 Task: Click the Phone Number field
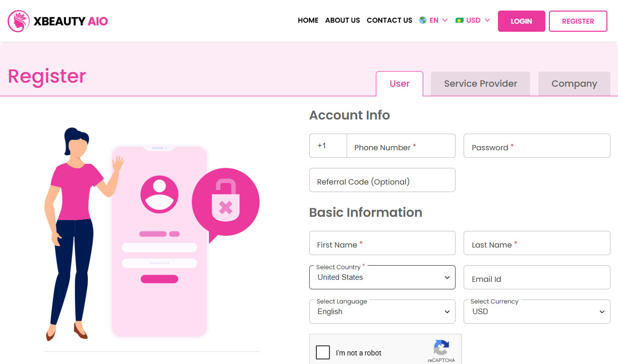[401, 146]
